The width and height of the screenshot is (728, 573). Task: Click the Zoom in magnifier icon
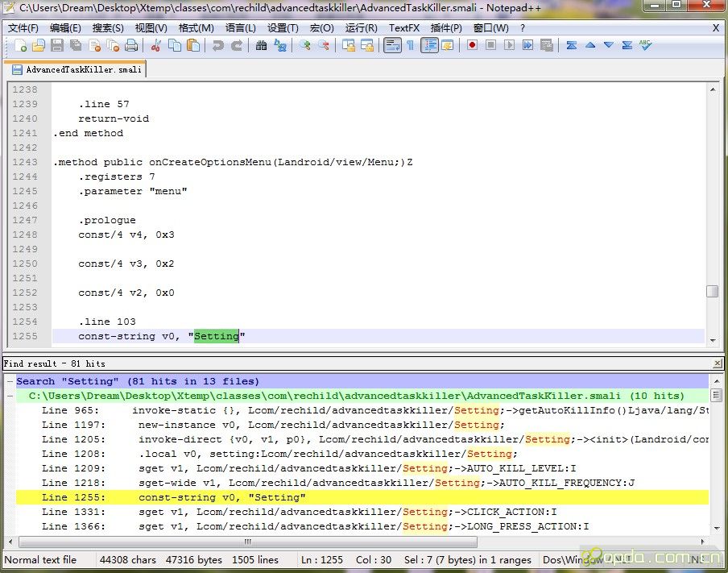click(305, 46)
